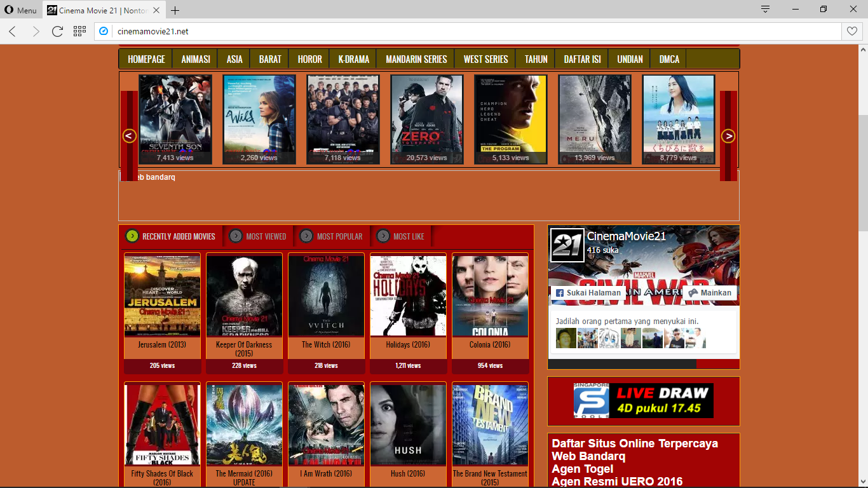Open the K-DRAMA category
Image resolution: width=868 pixels, height=488 pixels.
coord(354,59)
